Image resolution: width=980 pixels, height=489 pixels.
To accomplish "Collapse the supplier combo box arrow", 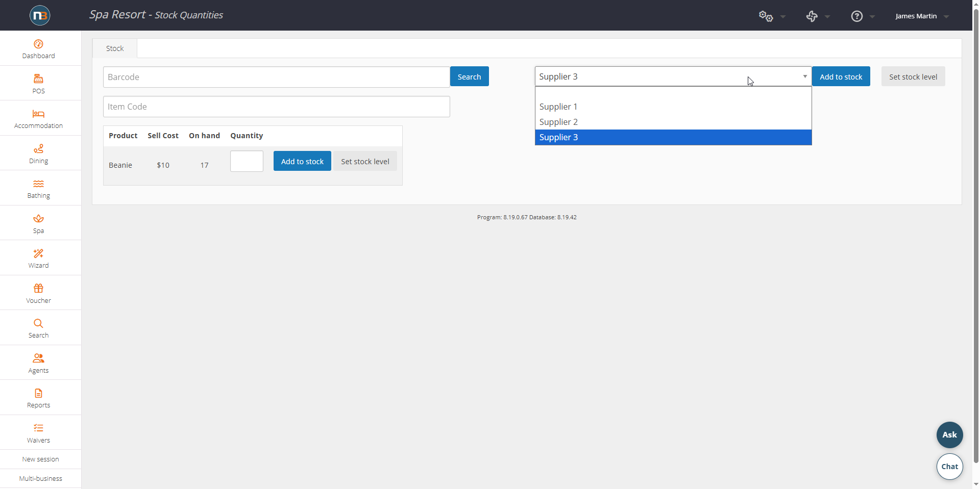I will click(x=805, y=76).
